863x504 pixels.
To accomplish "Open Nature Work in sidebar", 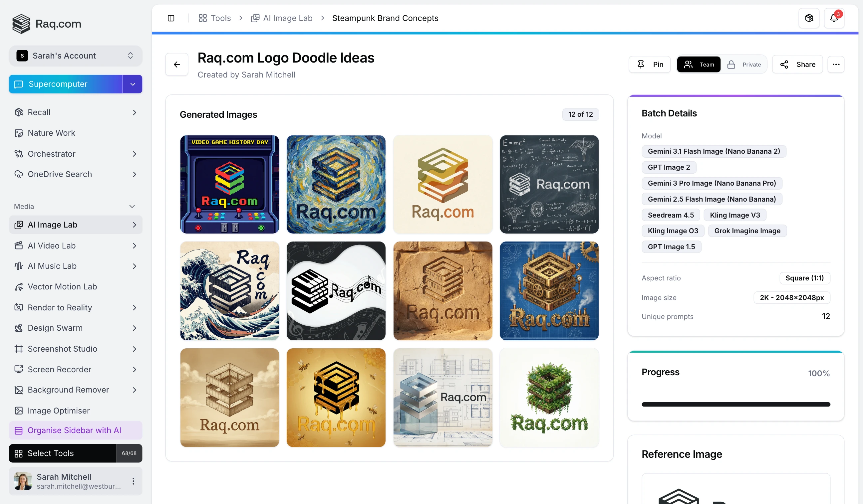I will pos(75,133).
